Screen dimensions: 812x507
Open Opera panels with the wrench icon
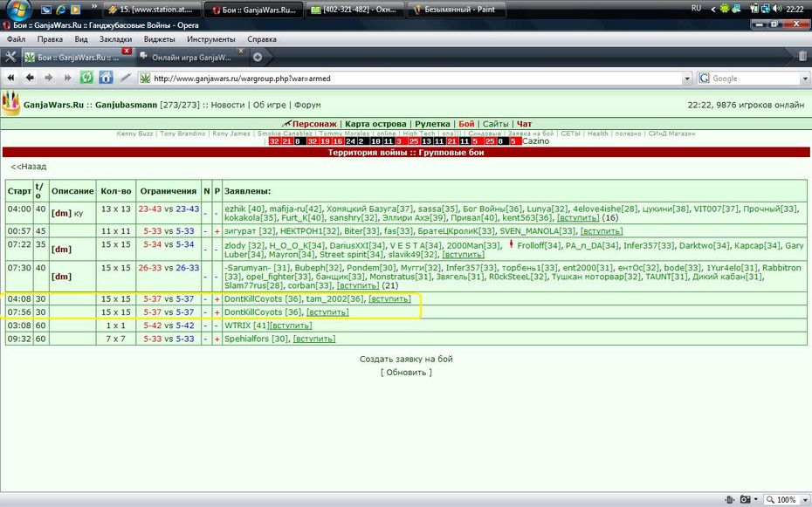(x=10, y=57)
